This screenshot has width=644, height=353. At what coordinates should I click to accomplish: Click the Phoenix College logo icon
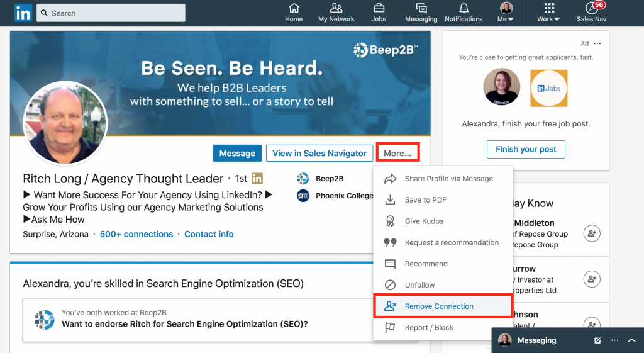tap(303, 196)
